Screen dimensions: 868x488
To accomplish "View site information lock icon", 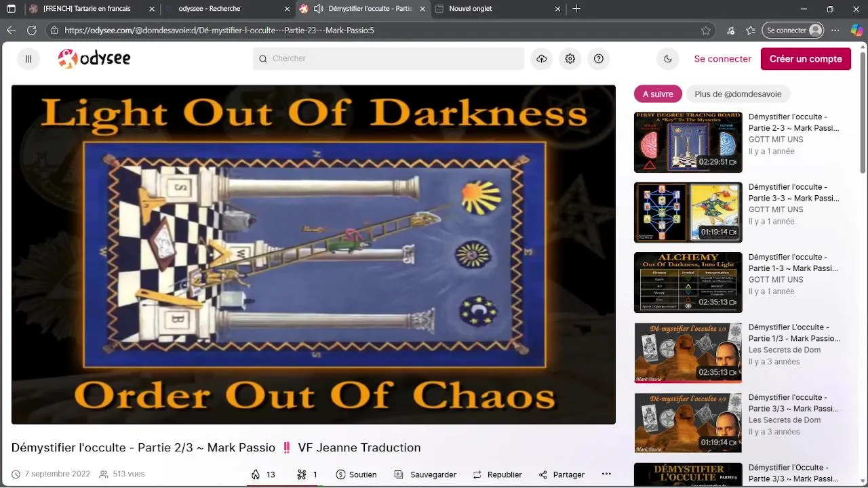I will (54, 30).
